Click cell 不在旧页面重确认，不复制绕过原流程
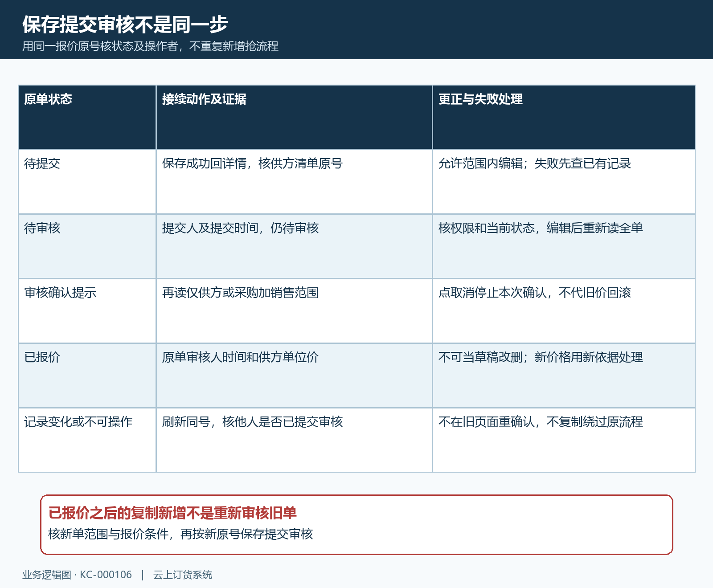Screen dimensions: 713x588 pyautogui.click(x=564, y=440)
